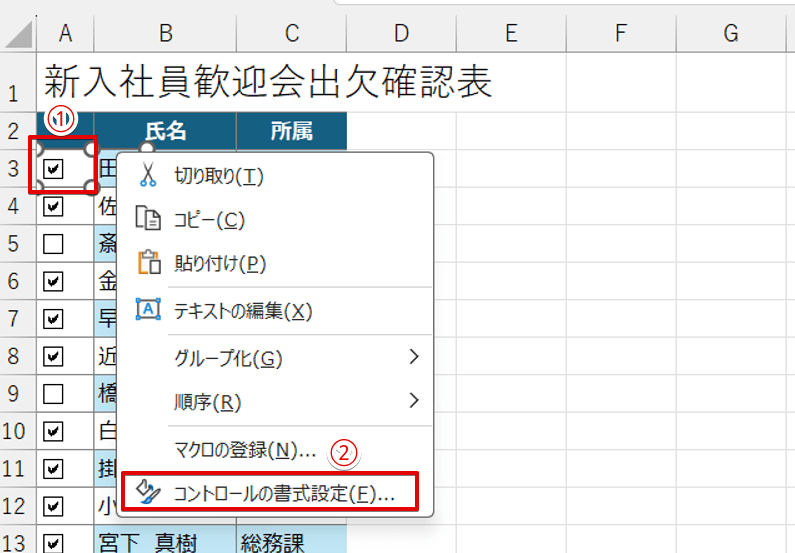The image size is (795, 553).
Task: Choose 貼り付け(P) from the context menu
Action: point(275,263)
